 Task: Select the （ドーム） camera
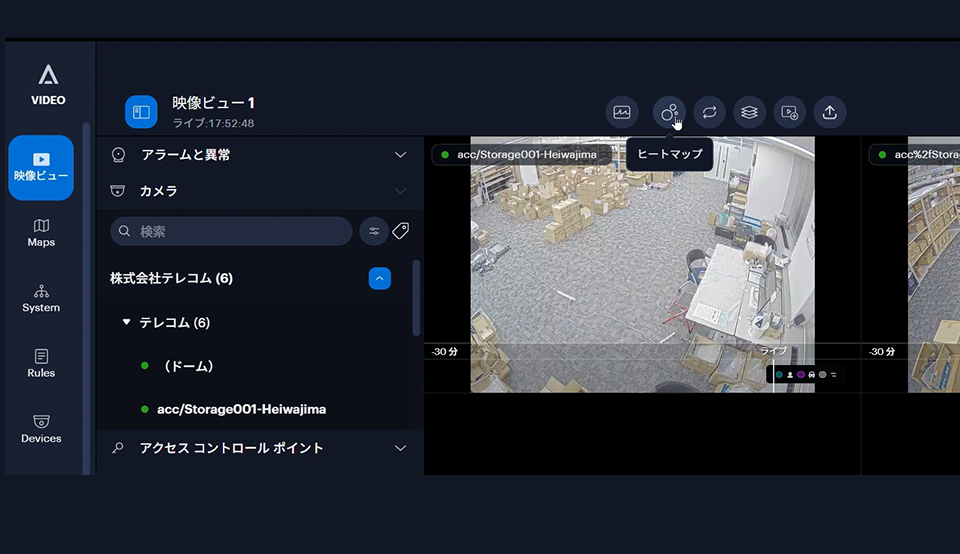coord(188,366)
